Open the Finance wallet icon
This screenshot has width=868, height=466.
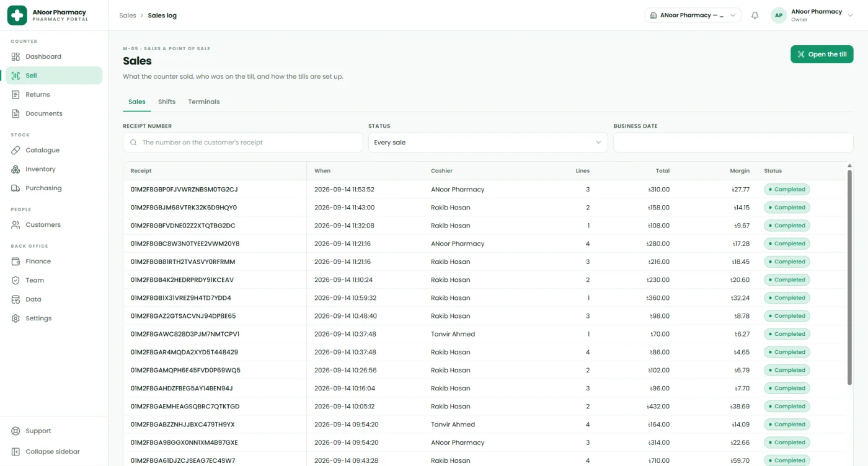(x=15, y=262)
